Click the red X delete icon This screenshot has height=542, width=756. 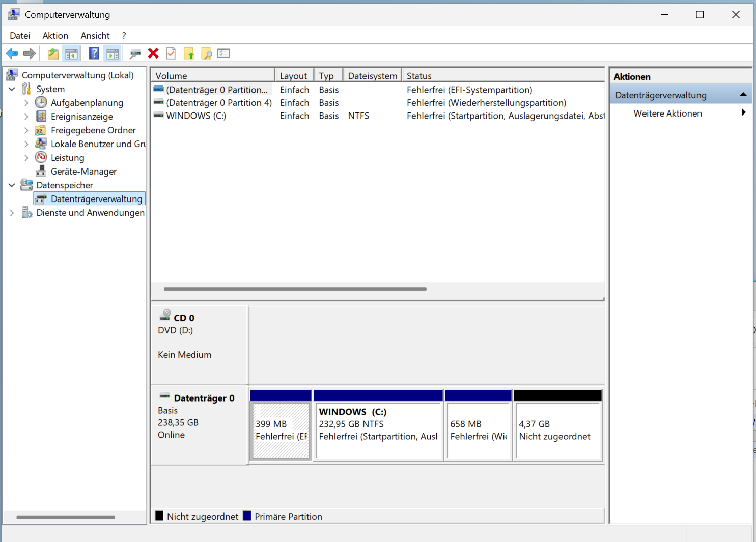point(153,53)
